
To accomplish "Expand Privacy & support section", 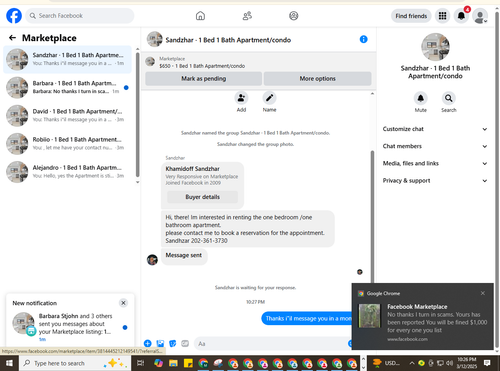I will click(x=435, y=181).
